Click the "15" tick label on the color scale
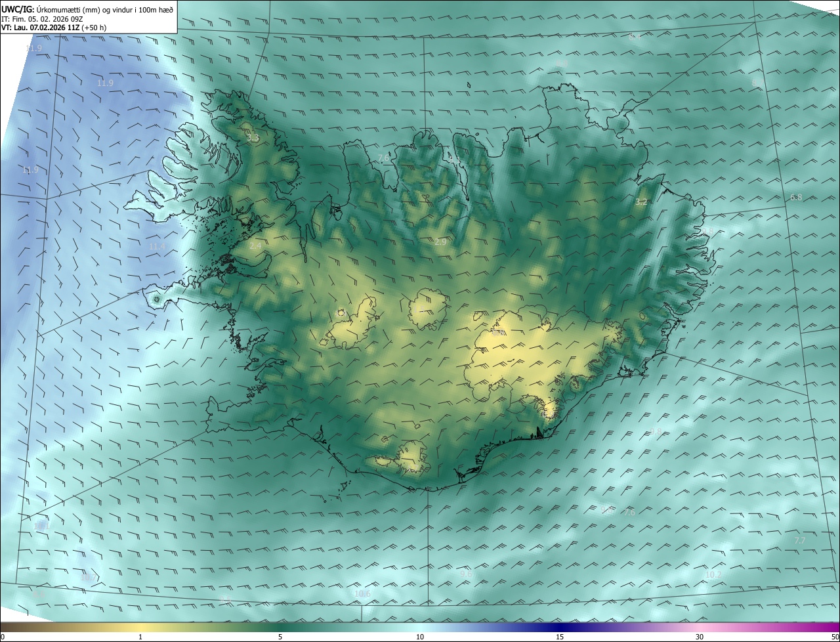840x642 pixels. 560,637
